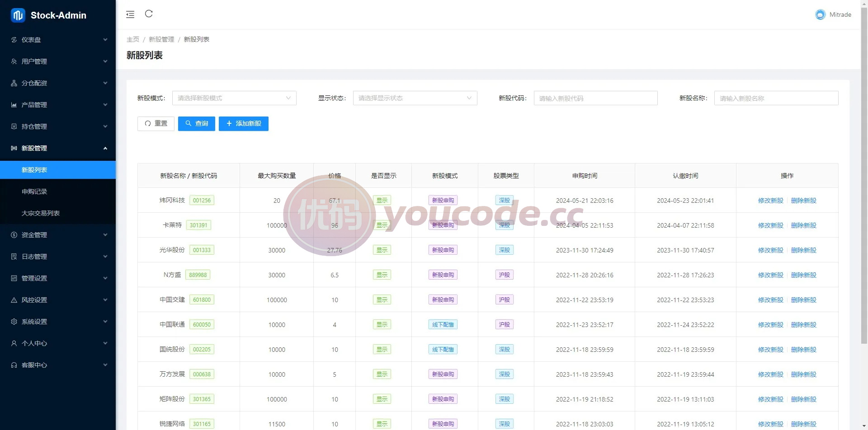868x430 pixels.
Task: Click the 申购时间 column header
Action: tap(585, 176)
